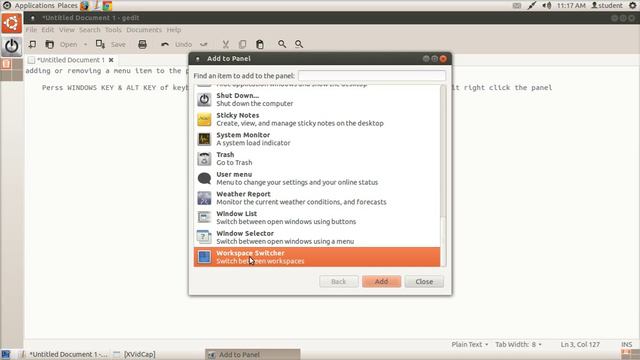Select the System Monitor icon in the list
This screenshot has height=360, width=640.
coord(204,139)
